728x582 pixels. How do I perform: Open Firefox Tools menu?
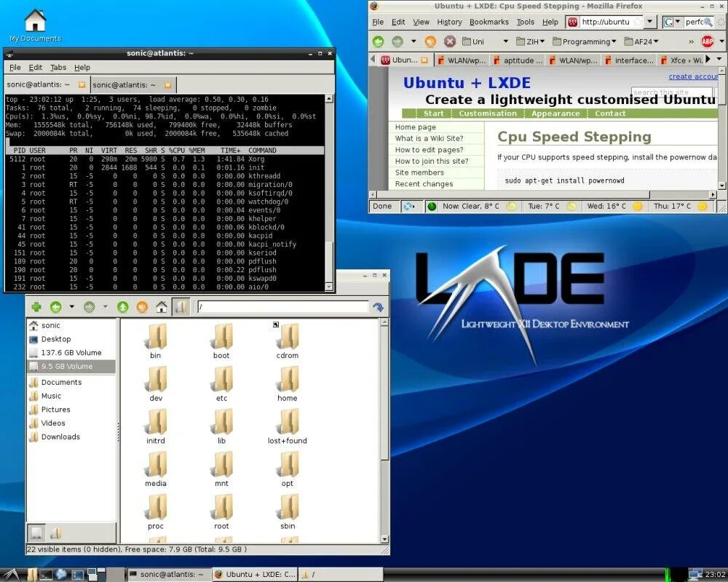(525, 22)
